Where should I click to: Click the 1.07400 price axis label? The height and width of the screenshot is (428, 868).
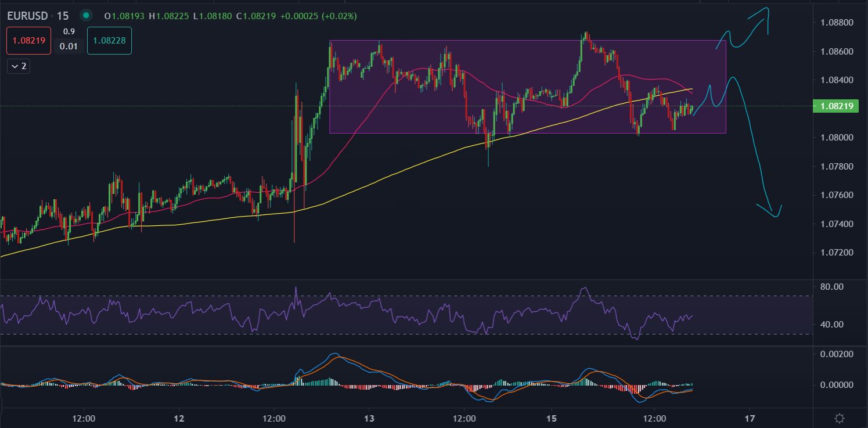(x=837, y=224)
